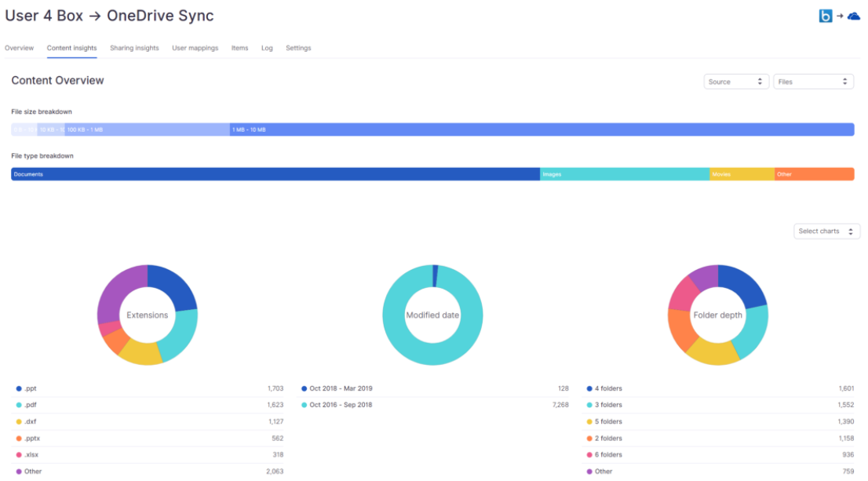Open the Select charts dropdown

[x=826, y=231]
